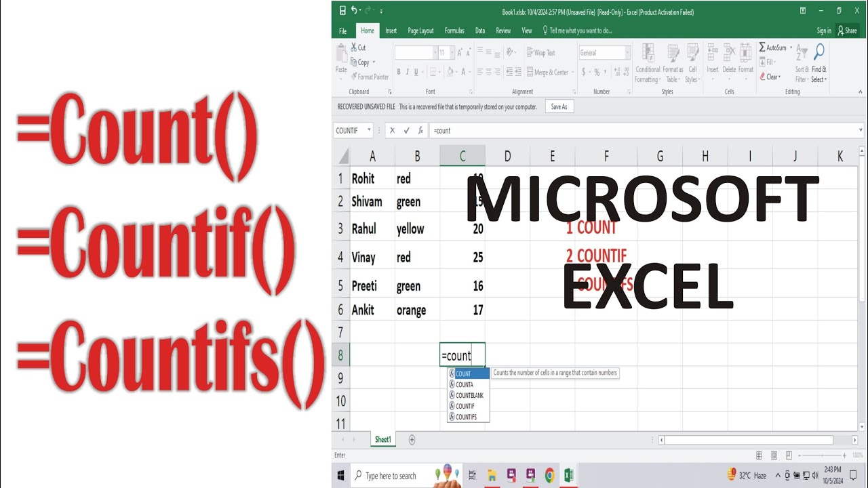Click the Delete cells icon
Screen dimensions: 868x488
729,54
